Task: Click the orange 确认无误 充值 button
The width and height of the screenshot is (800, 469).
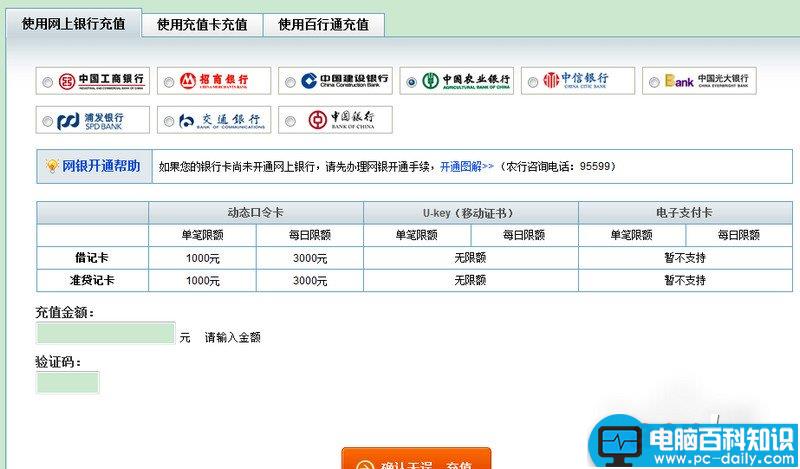Action: 416,459
